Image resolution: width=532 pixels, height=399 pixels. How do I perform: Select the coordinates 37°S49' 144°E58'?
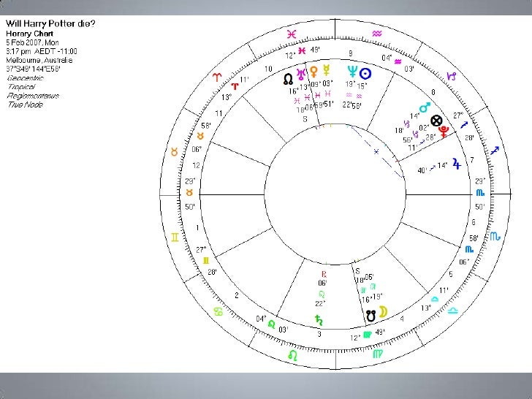coord(34,69)
